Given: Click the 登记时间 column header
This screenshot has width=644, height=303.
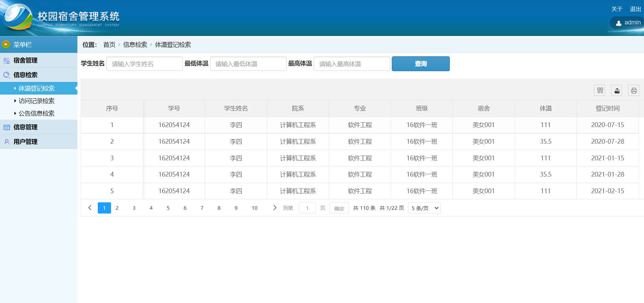Looking at the screenshot, I should click(608, 108).
